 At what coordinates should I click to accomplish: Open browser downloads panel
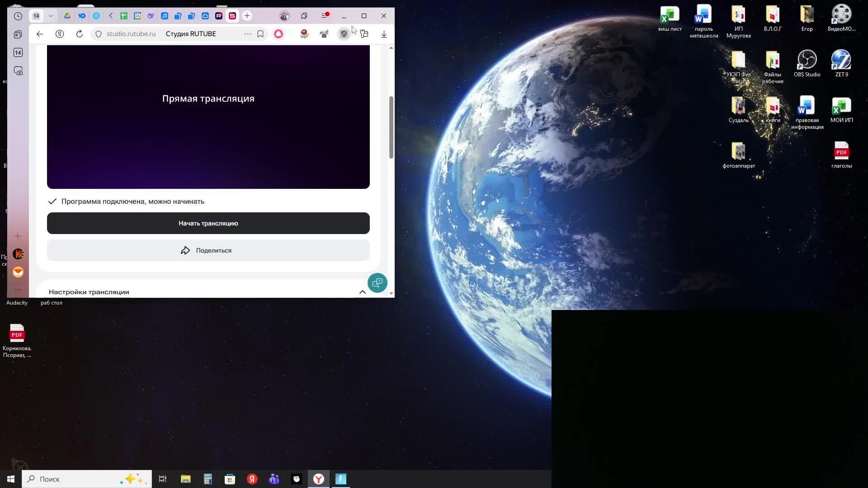click(384, 34)
